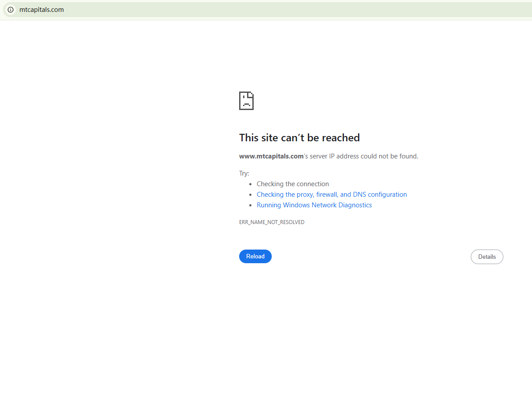Click the site information icon in the address bar
Image resolution: width=532 pixels, height=397 pixels.
(11, 10)
